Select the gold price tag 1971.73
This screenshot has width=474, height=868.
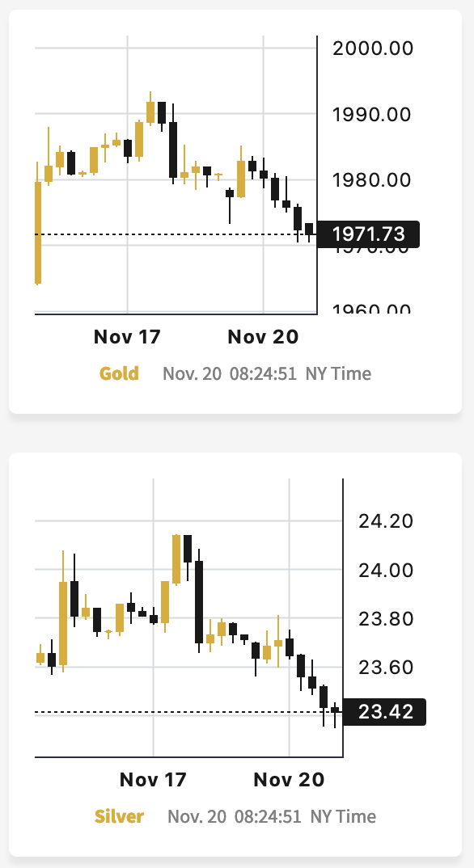point(368,234)
